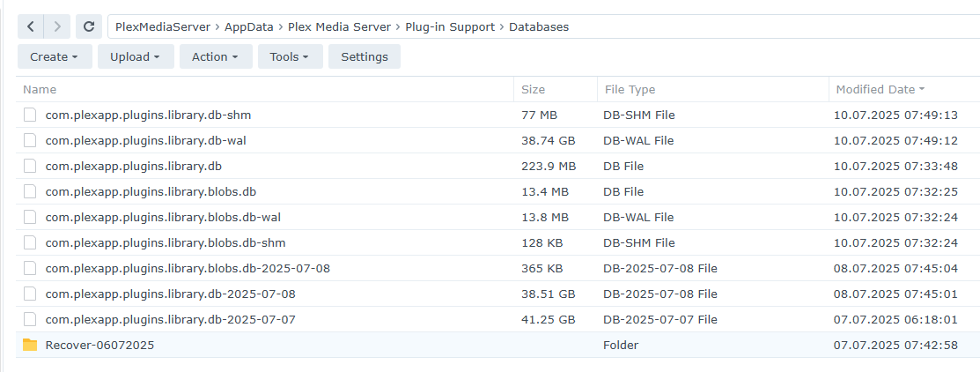Click the Settings button

(365, 56)
